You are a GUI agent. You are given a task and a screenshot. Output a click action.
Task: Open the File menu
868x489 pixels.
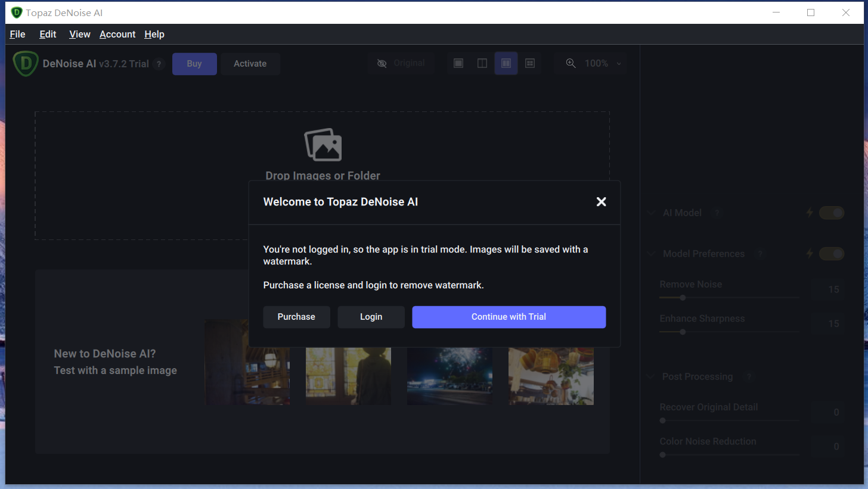[x=17, y=34]
